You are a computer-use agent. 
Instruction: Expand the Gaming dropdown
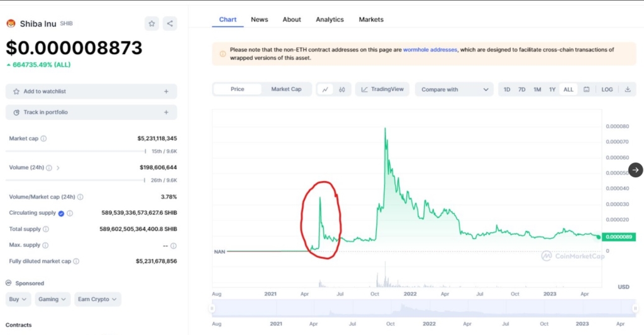52,299
